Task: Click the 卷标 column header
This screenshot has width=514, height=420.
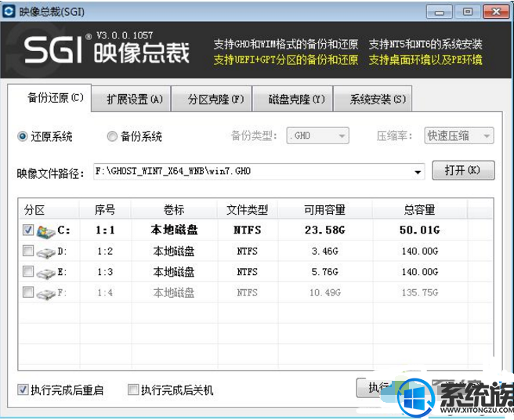Action: (174, 209)
